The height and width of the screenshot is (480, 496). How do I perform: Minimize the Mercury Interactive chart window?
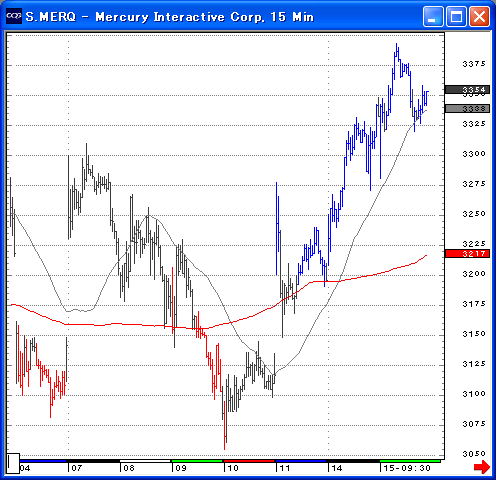tap(433, 16)
